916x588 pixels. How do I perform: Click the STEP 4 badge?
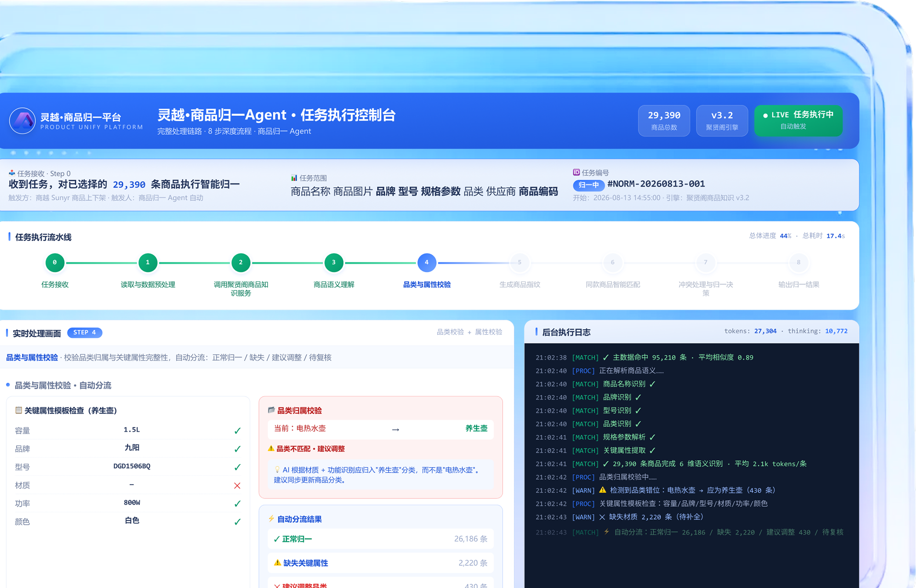click(x=85, y=332)
